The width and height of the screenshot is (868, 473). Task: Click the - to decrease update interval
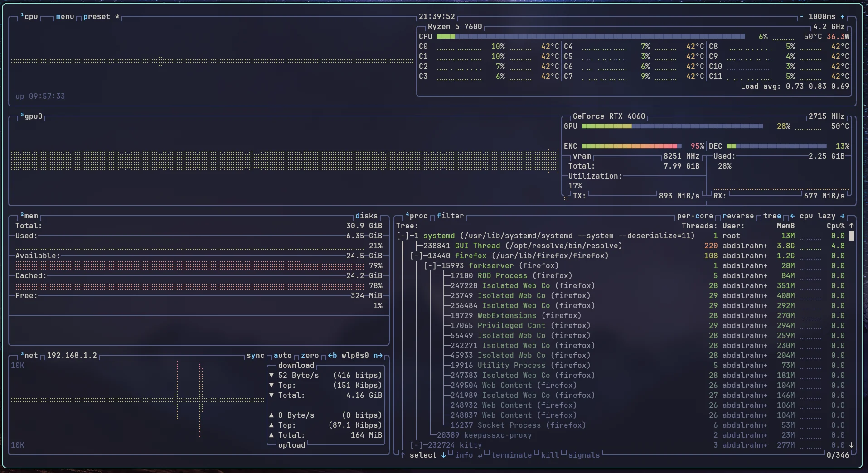(801, 16)
